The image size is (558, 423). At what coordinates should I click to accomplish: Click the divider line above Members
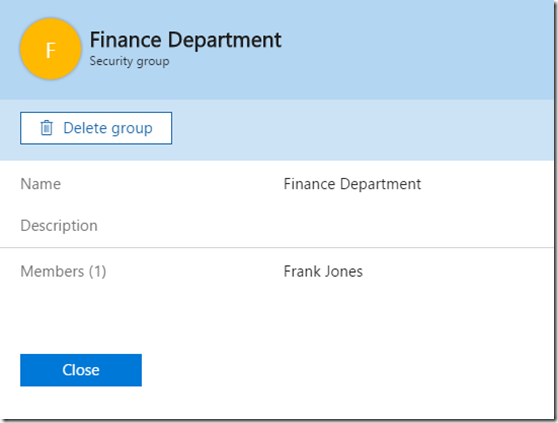coord(277,247)
